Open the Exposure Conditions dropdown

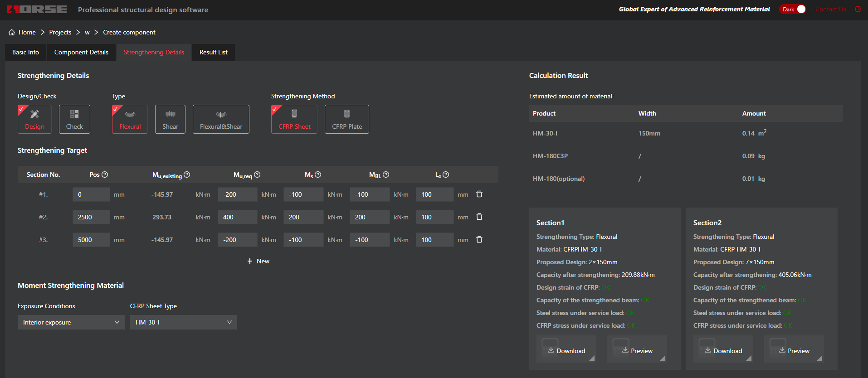point(71,322)
